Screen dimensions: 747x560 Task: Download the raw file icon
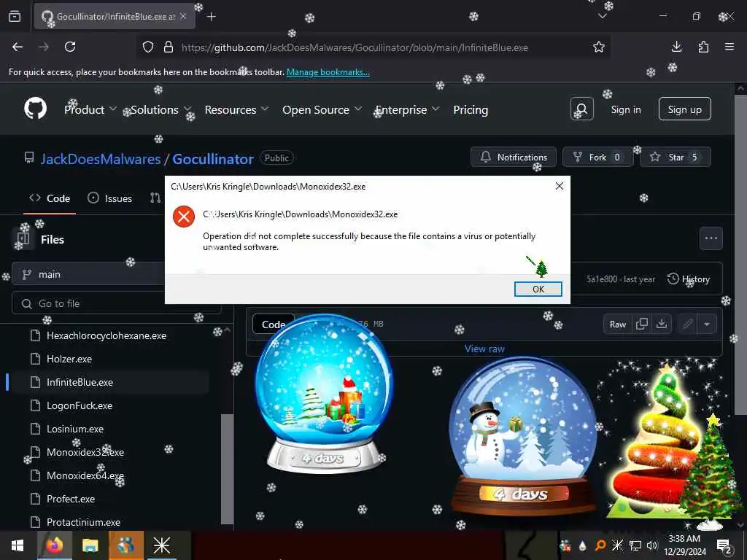coord(661,324)
